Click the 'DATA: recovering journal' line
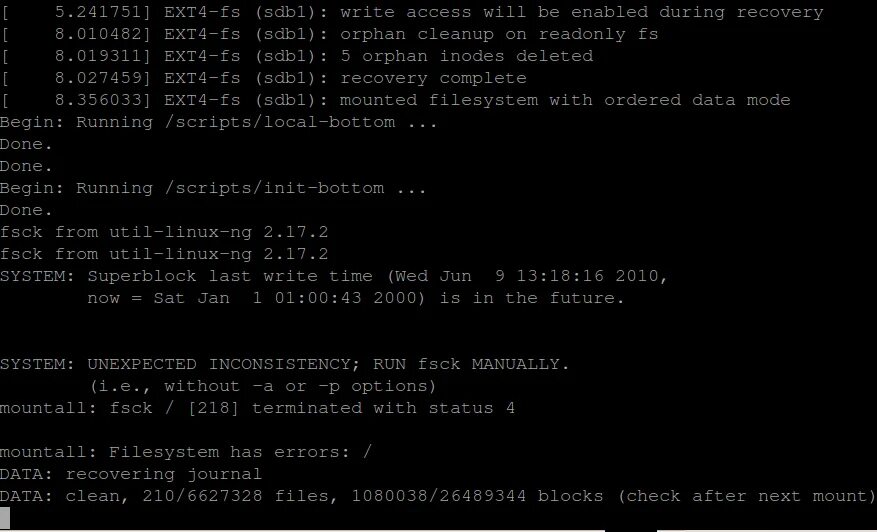Image resolution: width=877 pixels, height=532 pixels. pyautogui.click(x=131, y=474)
